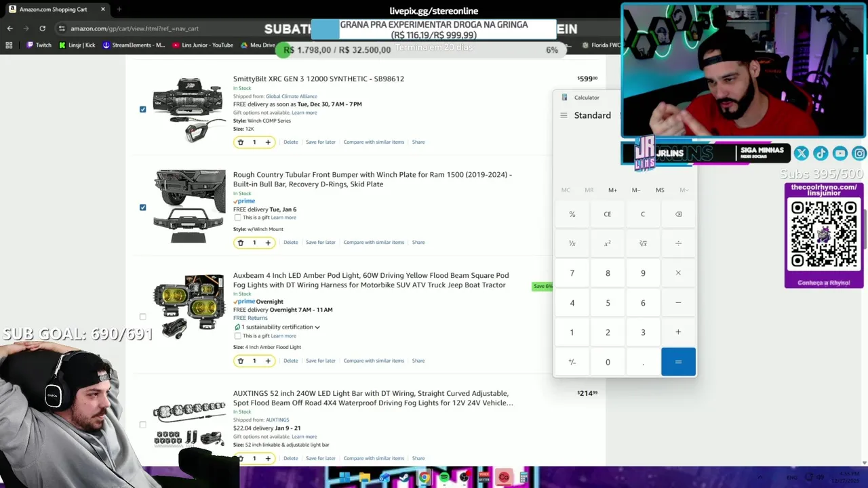Open Steam from the taskbar

405,478
